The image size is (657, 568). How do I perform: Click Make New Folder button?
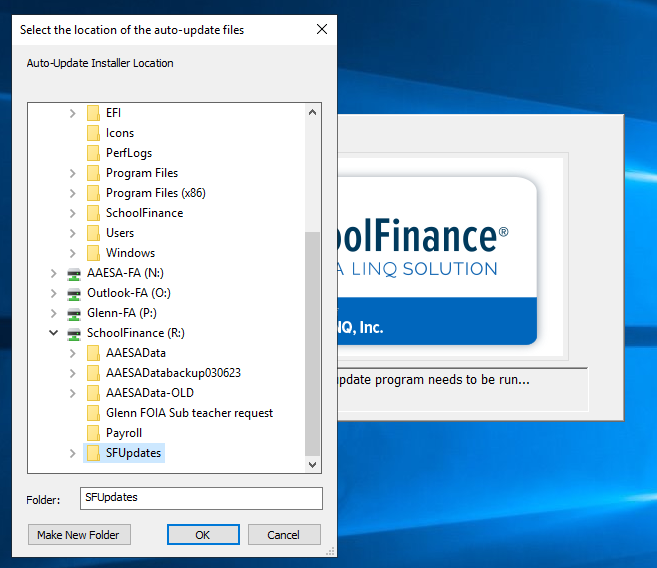point(79,534)
